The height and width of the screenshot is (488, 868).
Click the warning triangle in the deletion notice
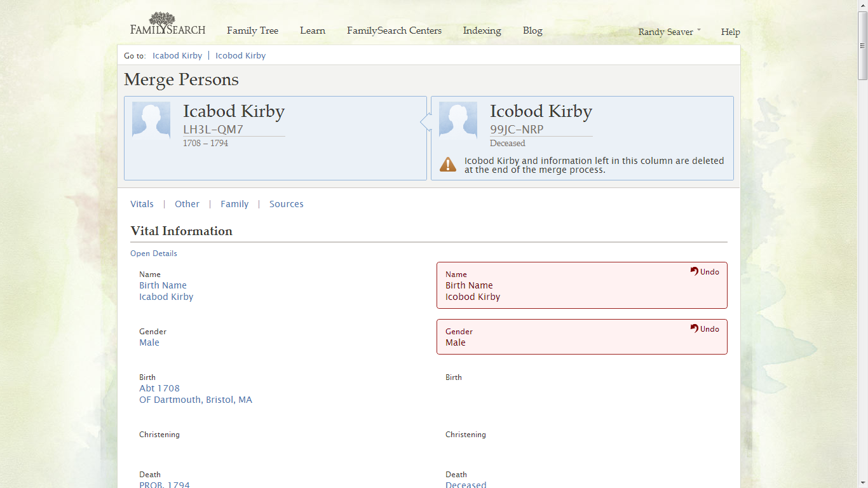coord(449,165)
